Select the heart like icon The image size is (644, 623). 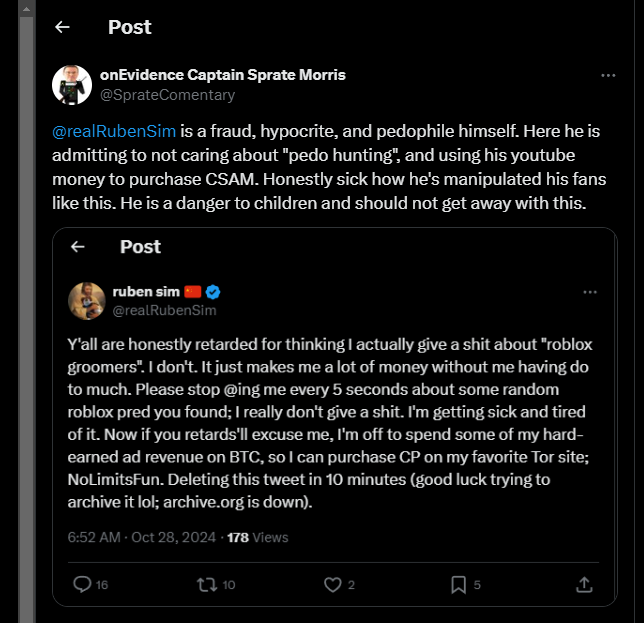pyautogui.click(x=333, y=584)
